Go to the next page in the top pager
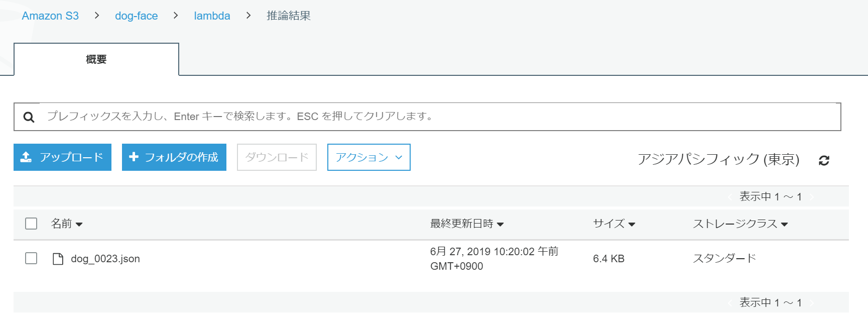 (811, 197)
